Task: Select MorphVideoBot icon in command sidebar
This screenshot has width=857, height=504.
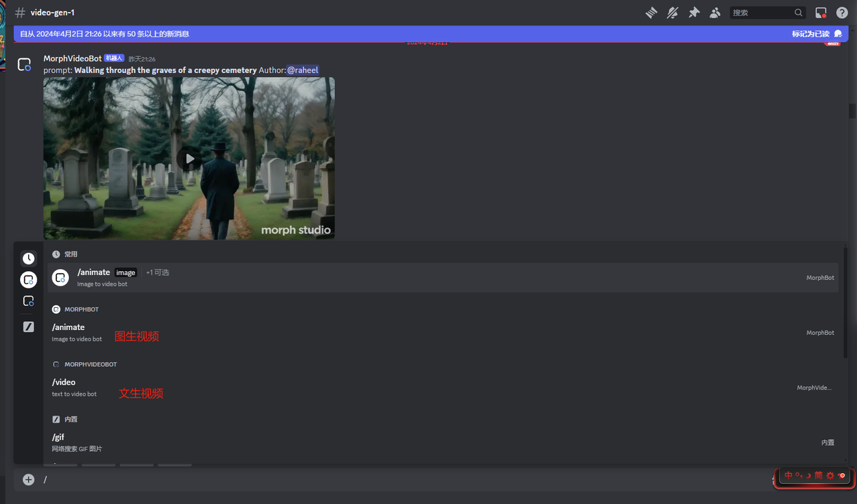Action: (28, 301)
